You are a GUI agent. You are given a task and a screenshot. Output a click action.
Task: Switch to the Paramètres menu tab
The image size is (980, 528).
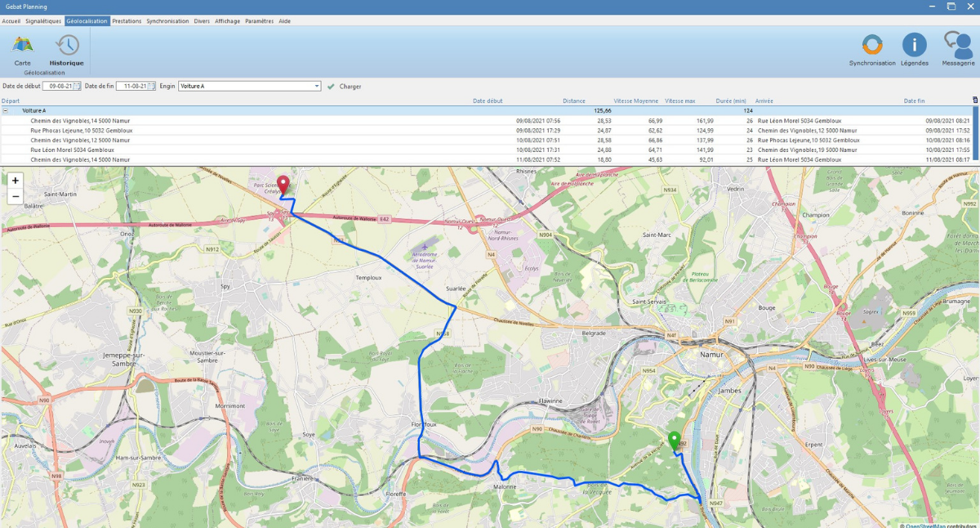259,21
